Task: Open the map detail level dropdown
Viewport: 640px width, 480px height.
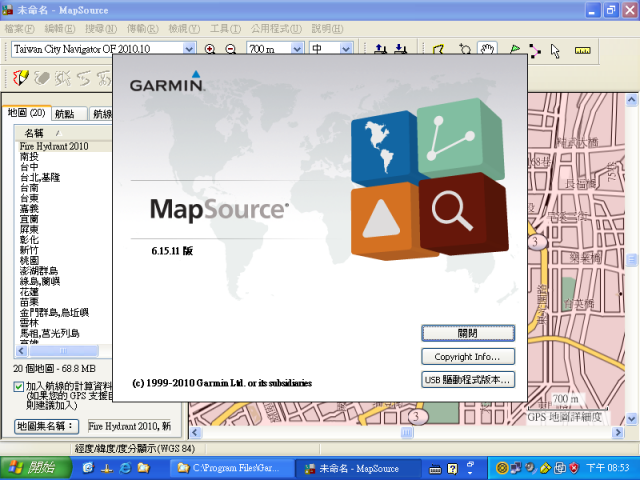Action: pos(346,49)
